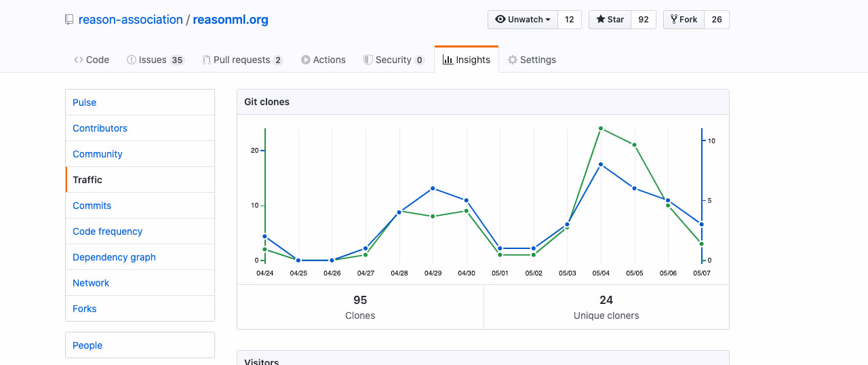Fork the repository
Image resolution: width=868 pixels, height=365 pixels.
coord(684,20)
